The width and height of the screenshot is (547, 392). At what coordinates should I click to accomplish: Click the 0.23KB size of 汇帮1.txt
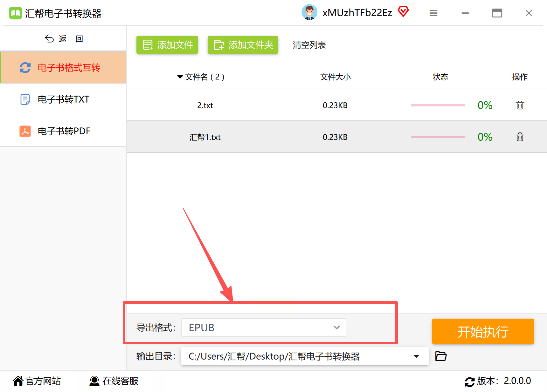pos(335,137)
